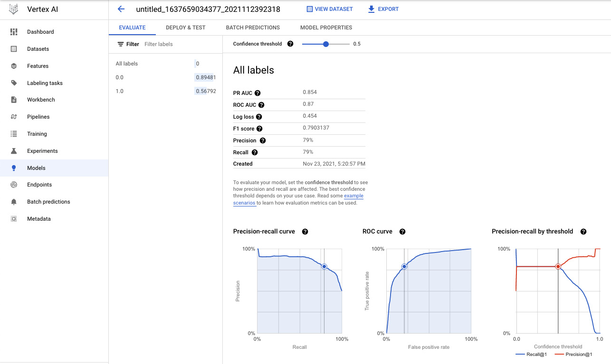Open Endpoints from the sidebar
This screenshot has height=364, width=611.
(39, 185)
